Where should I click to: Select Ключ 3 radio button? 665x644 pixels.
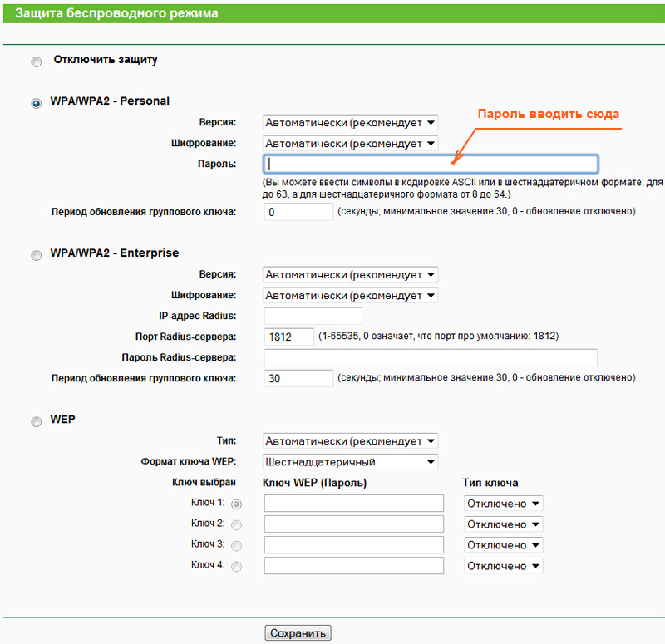point(236,546)
